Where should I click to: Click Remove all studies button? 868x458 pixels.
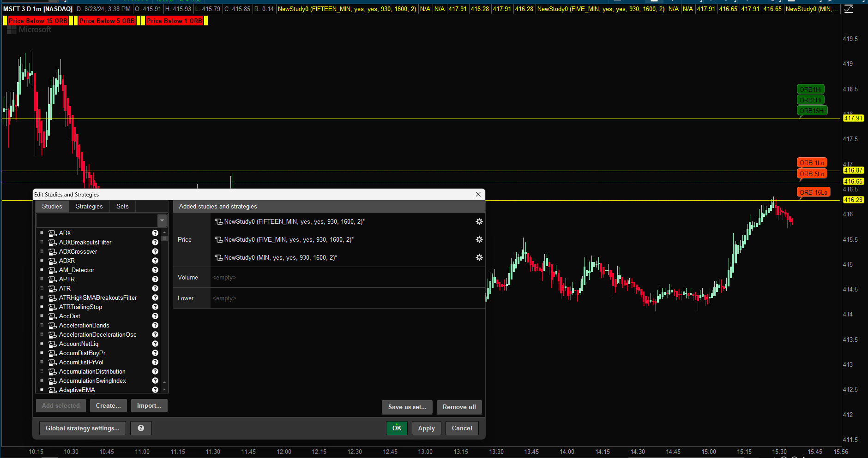pyautogui.click(x=459, y=407)
